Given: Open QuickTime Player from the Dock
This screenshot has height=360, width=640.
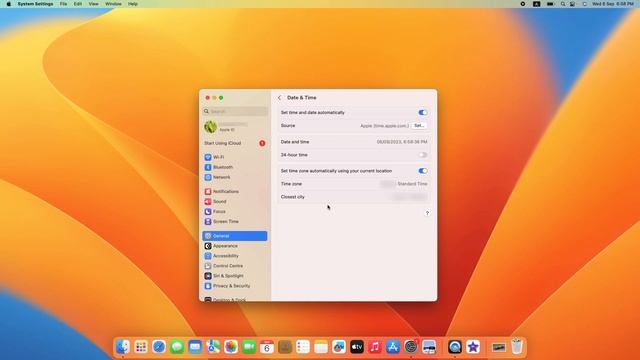Looking at the screenshot, I should click(x=455, y=347).
